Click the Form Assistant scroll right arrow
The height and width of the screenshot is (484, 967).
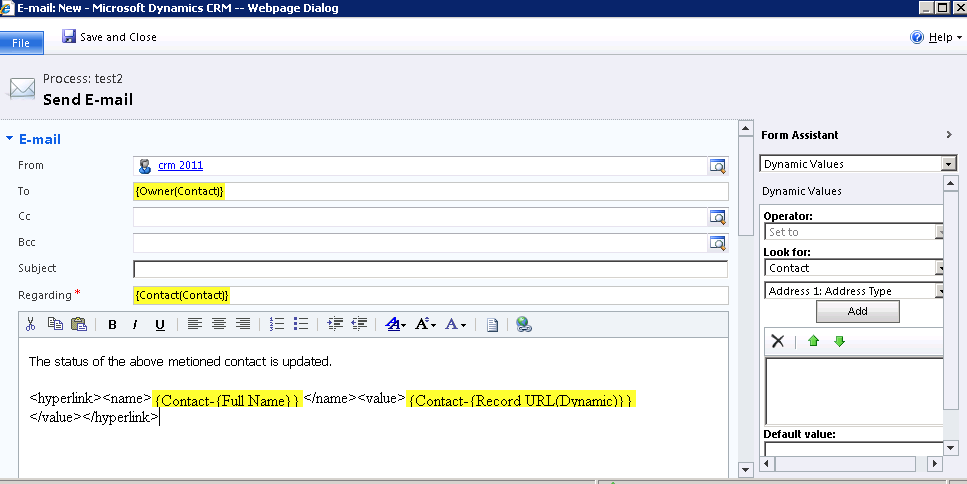[936, 463]
